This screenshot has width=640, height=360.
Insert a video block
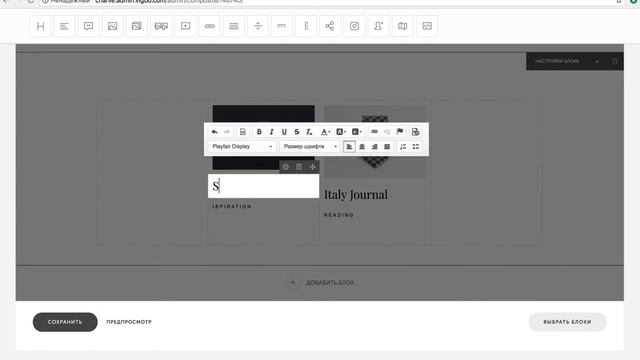tap(185, 26)
